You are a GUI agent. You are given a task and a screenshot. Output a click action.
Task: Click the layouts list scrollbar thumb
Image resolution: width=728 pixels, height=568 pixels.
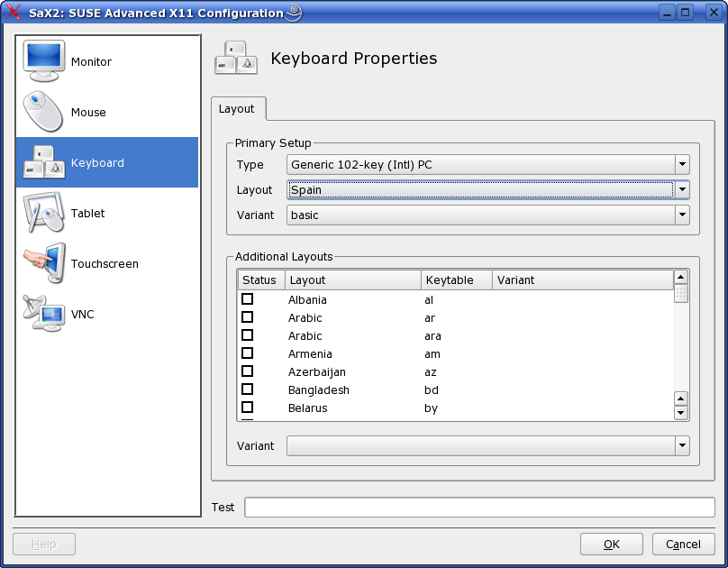pyautogui.click(x=680, y=294)
